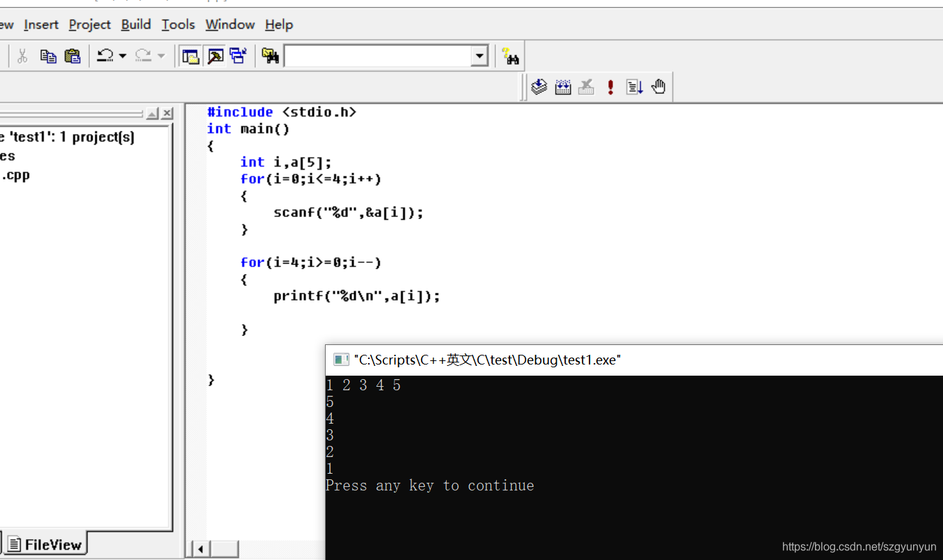Viewport: 943px width, 560px height.
Task: Click the Cut scissors icon
Action: pos(22,56)
